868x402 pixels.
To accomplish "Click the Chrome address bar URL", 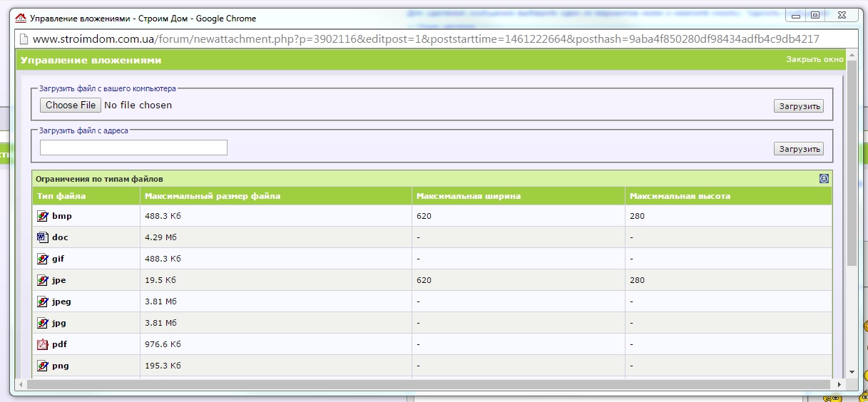I will point(426,40).
